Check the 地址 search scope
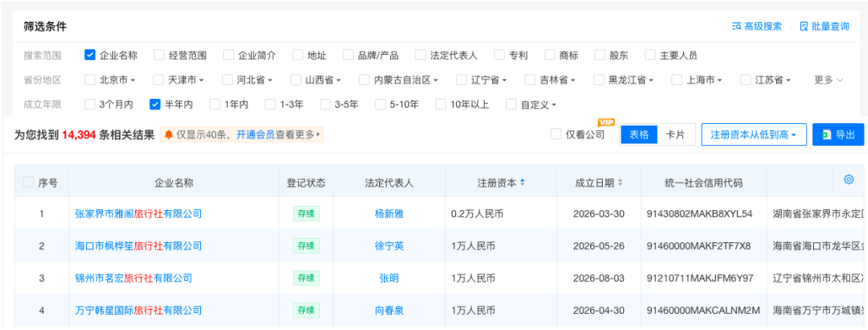Image resolution: width=868 pixels, height=330 pixels. pyautogui.click(x=298, y=55)
